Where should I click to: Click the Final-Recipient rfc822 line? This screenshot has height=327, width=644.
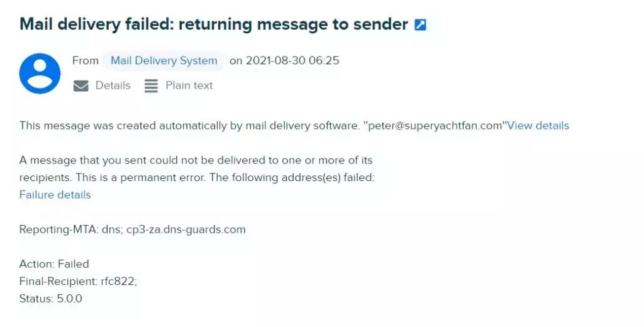pos(78,281)
